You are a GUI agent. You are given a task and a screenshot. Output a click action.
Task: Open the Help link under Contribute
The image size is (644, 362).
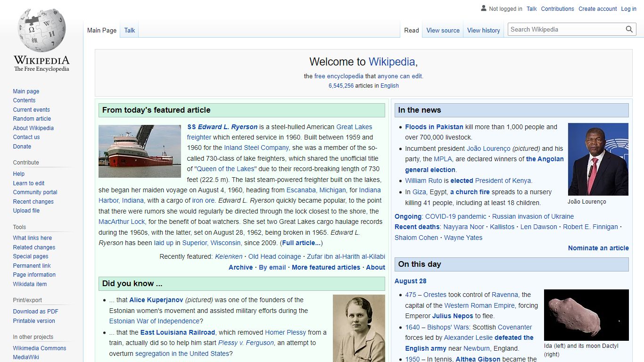(x=19, y=174)
